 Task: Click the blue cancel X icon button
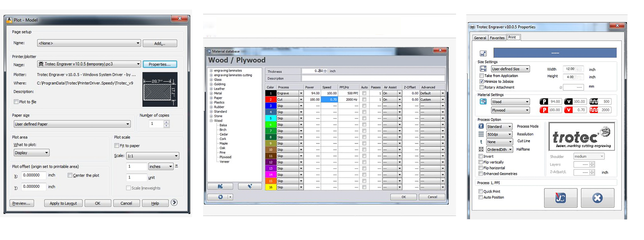597,198
